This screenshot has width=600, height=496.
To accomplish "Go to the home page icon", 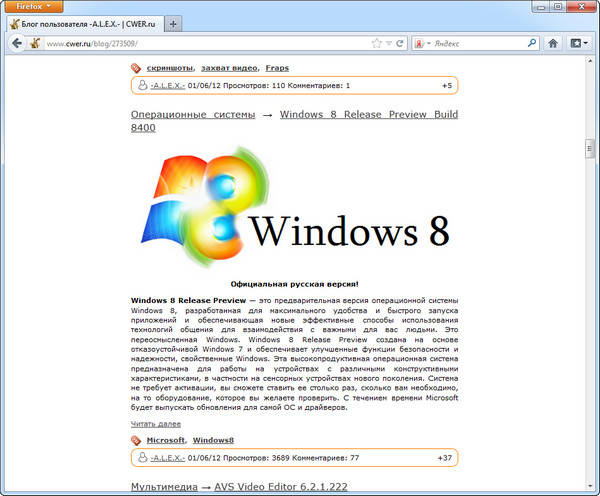I will coord(553,43).
